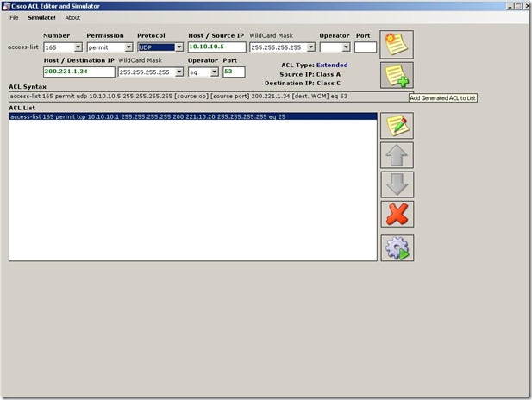Click the ACL Type Extended label
The width and height of the screenshot is (532, 400).
point(314,66)
